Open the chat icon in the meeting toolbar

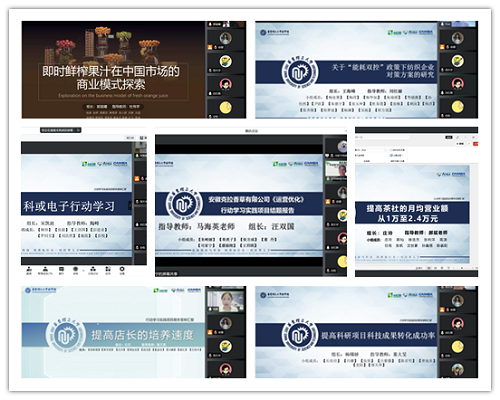click(x=61, y=270)
